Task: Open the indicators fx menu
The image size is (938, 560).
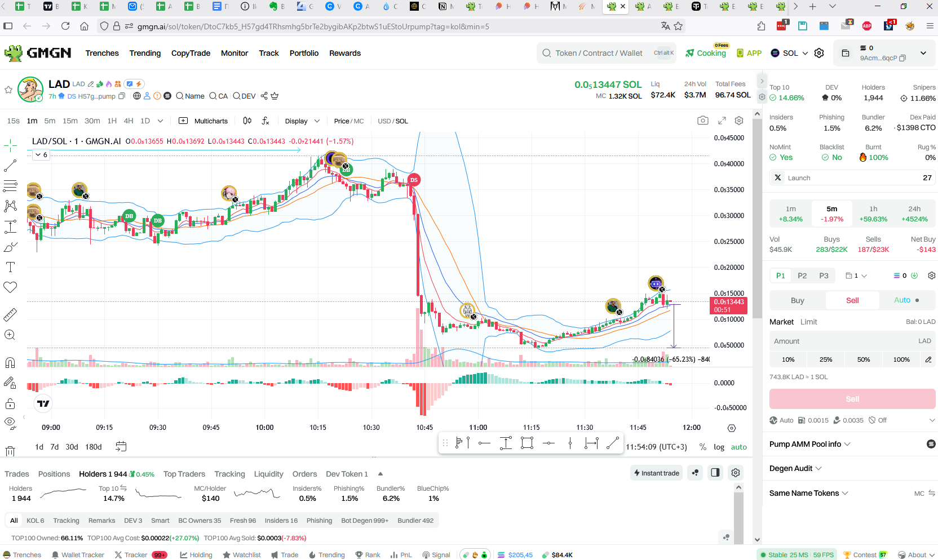Action: tap(266, 121)
